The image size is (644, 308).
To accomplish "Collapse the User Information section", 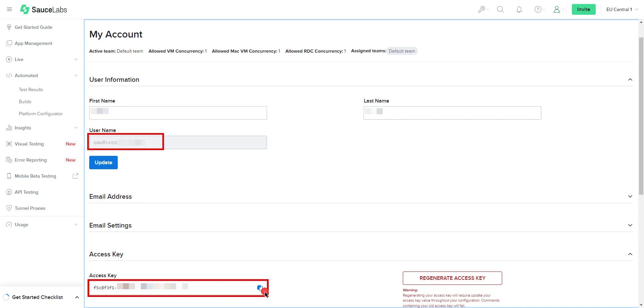I will click(630, 79).
